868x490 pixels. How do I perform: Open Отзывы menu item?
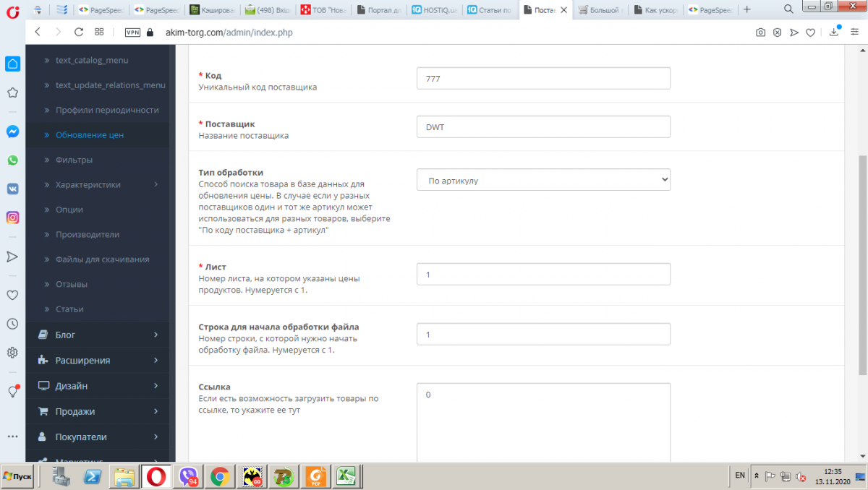click(72, 284)
